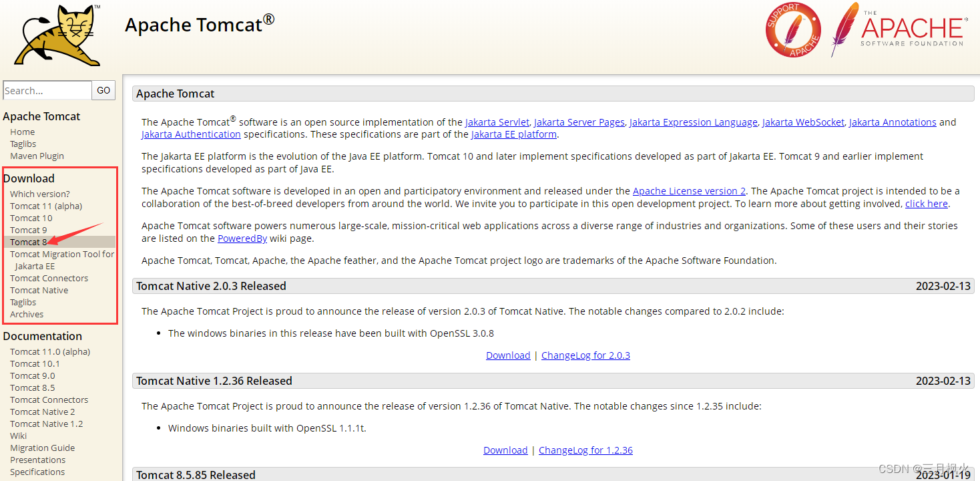Image resolution: width=980 pixels, height=481 pixels.
Task: Open Taglibs under the Download section
Action: [x=23, y=303]
